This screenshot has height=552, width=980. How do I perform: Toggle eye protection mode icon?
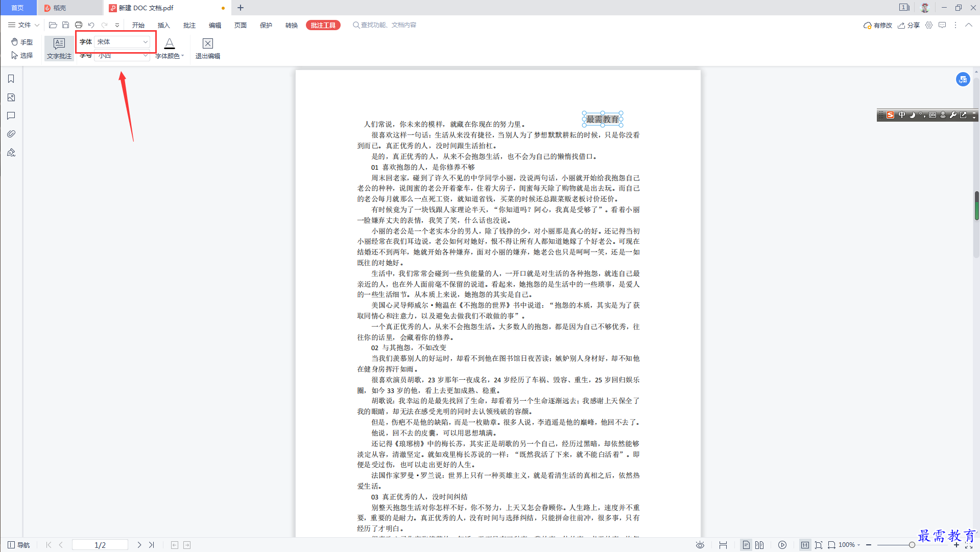[x=700, y=545]
